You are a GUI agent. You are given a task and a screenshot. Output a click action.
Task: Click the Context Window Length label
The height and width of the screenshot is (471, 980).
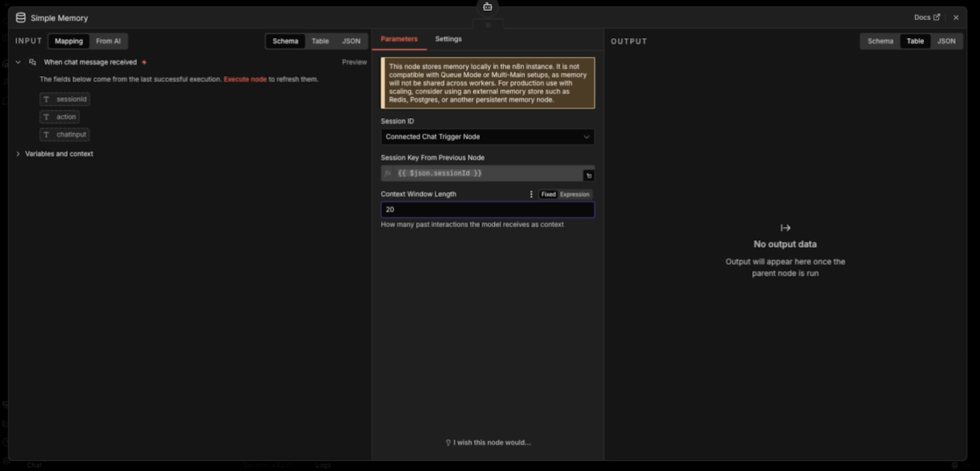418,194
